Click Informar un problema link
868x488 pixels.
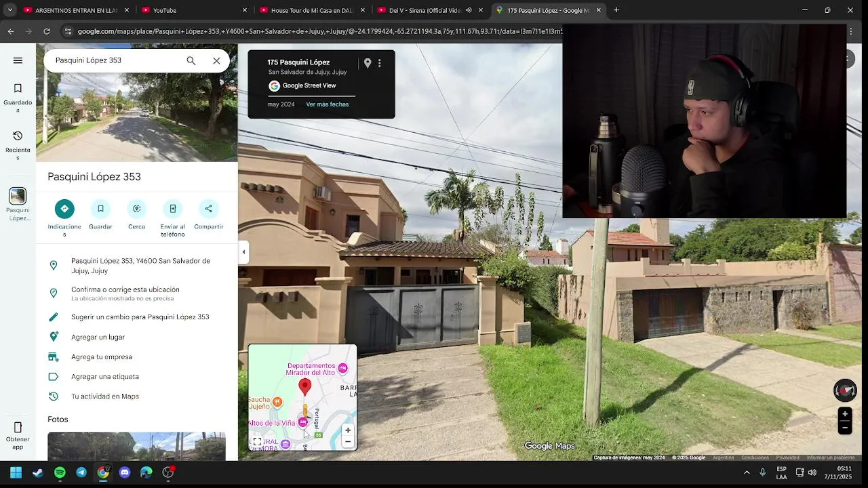tap(831, 457)
